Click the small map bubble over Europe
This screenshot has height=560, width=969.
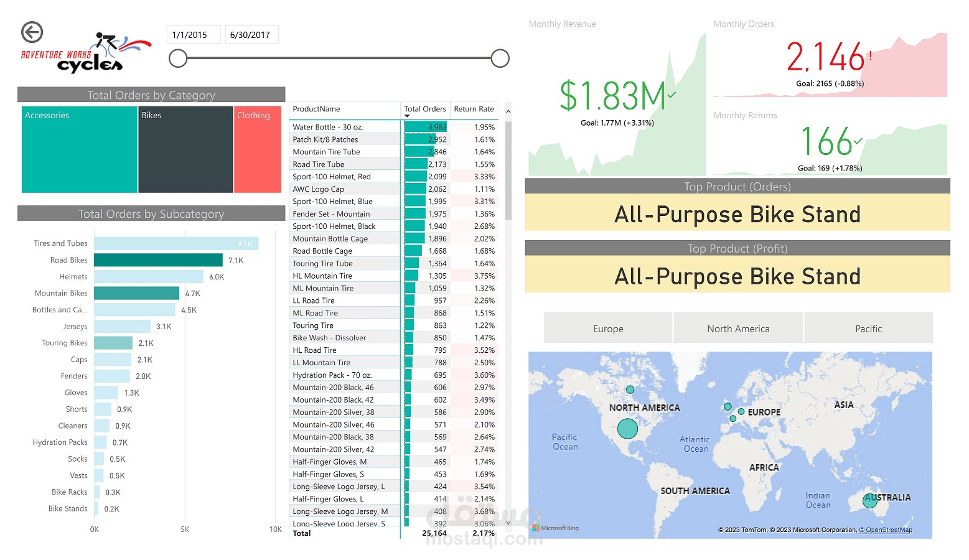point(741,411)
